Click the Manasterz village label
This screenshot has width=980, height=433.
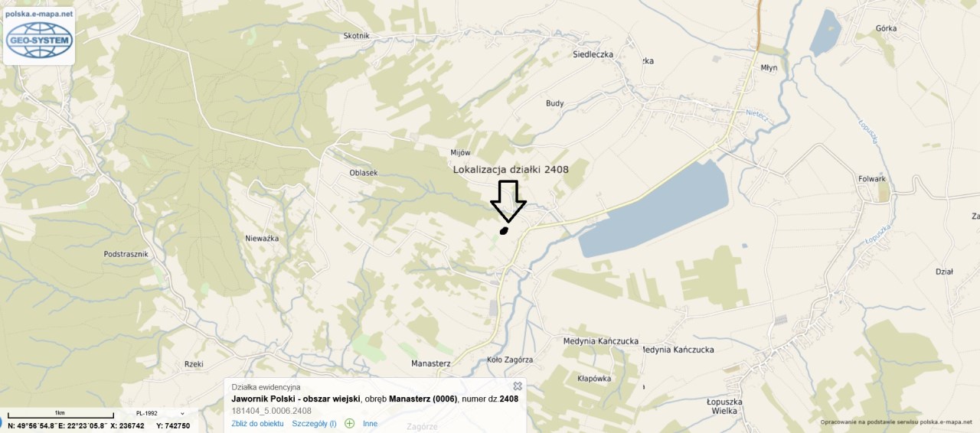(430, 363)
